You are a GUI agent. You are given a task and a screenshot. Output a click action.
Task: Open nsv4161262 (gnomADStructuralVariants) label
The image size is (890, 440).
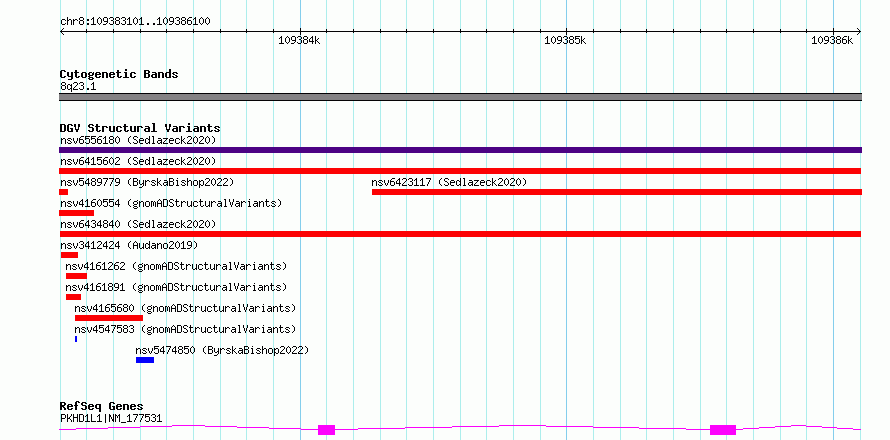[x=176, y=266]
